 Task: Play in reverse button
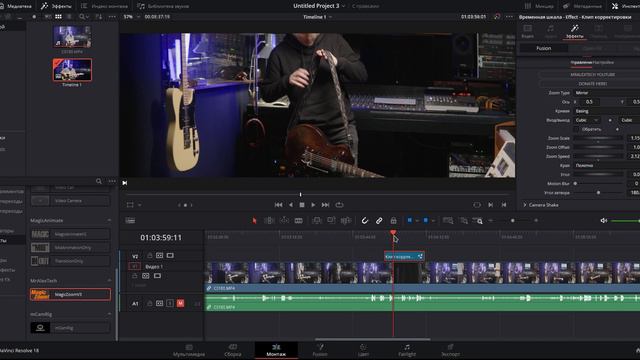click(291, 205)
